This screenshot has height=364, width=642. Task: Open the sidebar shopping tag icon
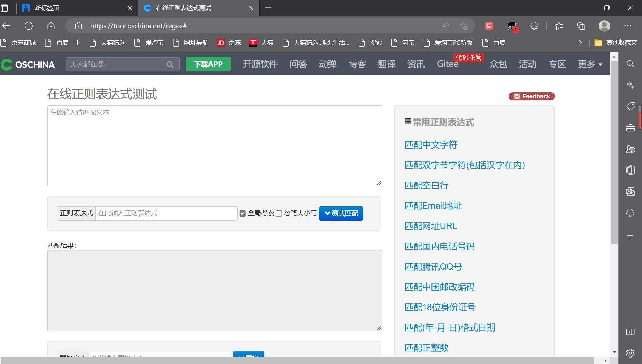click(x=630, y=106)
